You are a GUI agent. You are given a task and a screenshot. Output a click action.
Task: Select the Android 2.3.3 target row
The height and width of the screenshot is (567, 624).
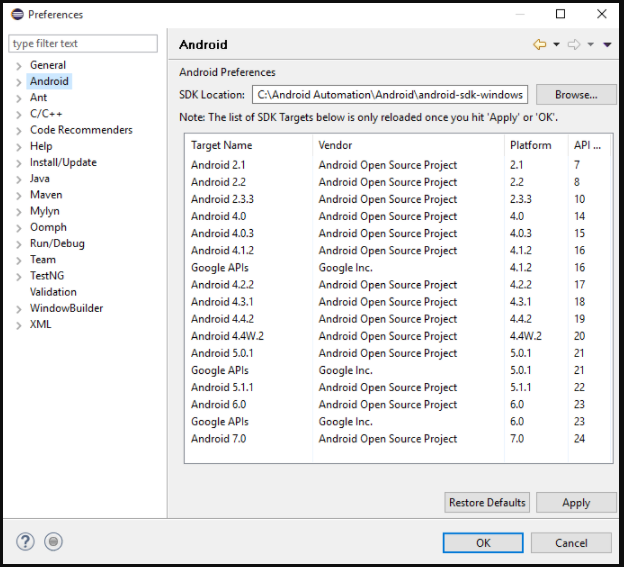398,199
